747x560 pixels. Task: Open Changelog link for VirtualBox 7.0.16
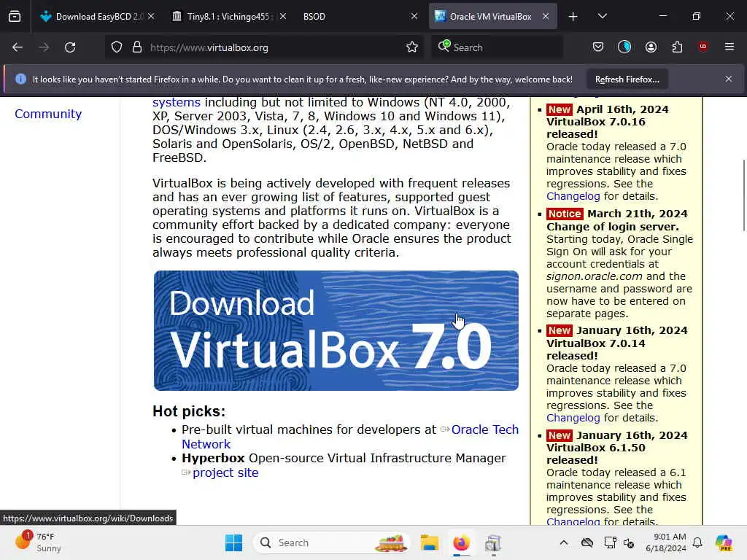point(573,196)
